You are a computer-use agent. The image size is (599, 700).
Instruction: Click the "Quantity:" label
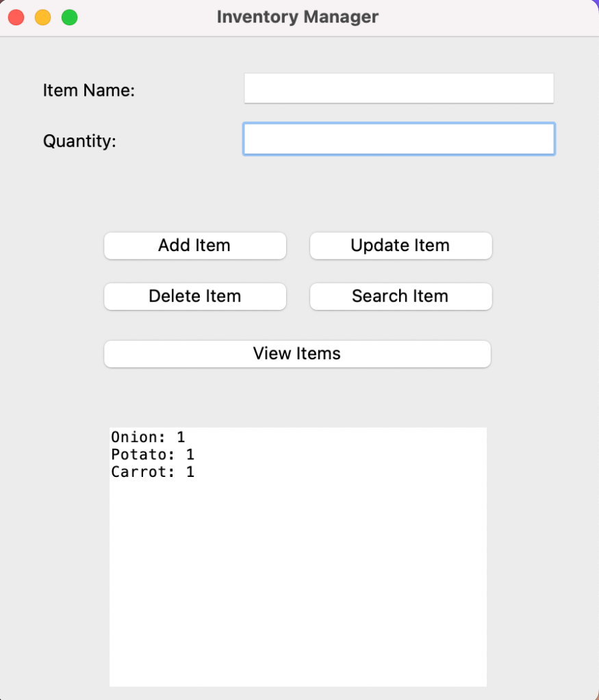tap(79, 141)
